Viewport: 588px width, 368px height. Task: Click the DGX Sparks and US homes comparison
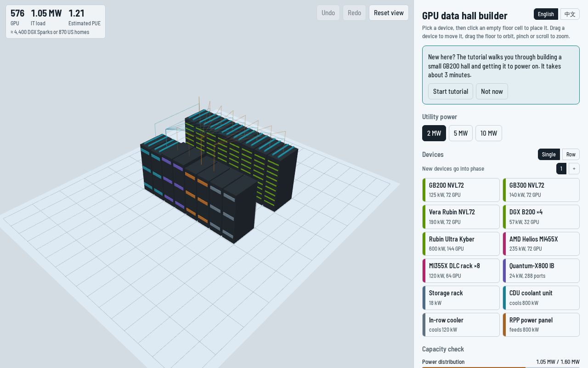(x=50, y=32)
